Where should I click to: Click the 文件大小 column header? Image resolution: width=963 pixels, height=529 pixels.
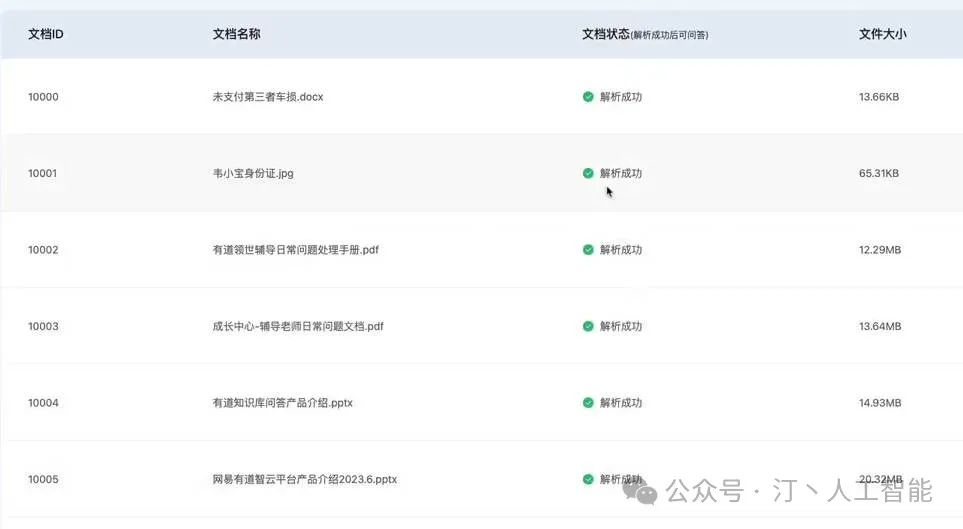pos(883,34)
